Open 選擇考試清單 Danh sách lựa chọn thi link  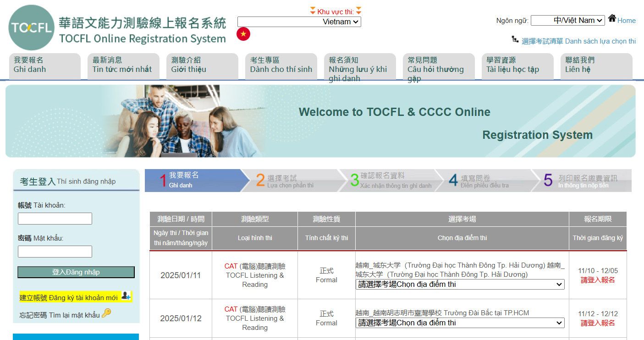pyautogui.click(x=578, y=41)
